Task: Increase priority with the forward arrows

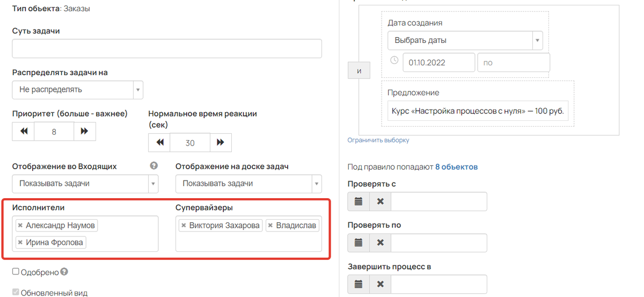Action: click(84, 132)
